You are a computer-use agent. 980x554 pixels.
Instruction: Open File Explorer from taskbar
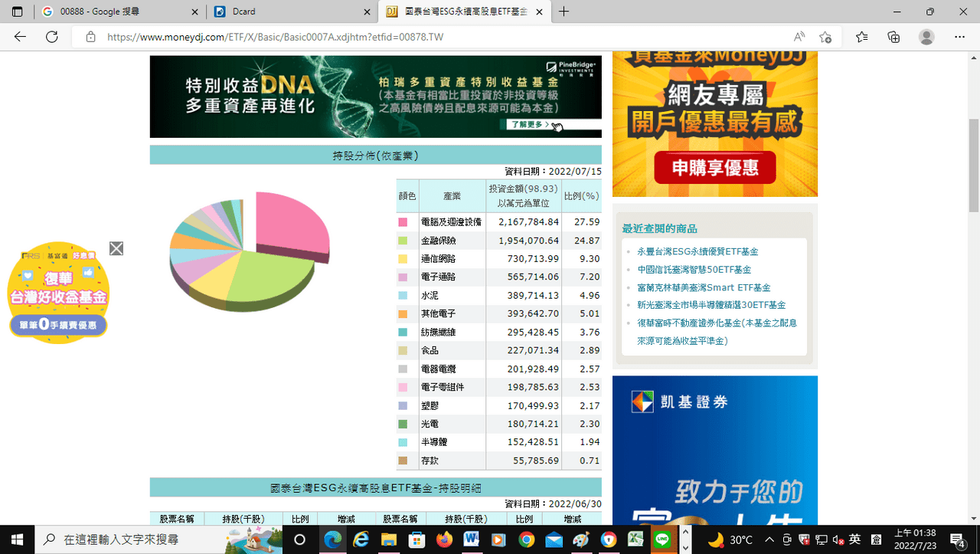[x=388, y=539]
